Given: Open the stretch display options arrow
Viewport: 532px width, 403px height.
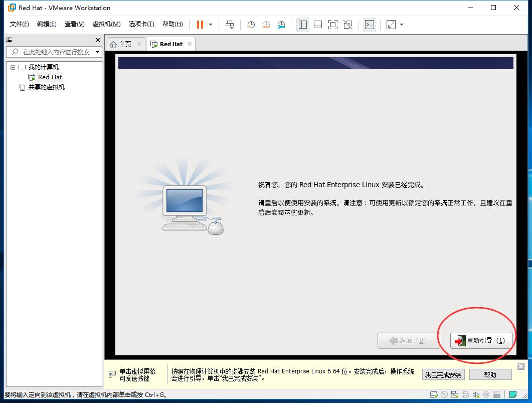Looking at the screenshot, I should coord(402,25).
